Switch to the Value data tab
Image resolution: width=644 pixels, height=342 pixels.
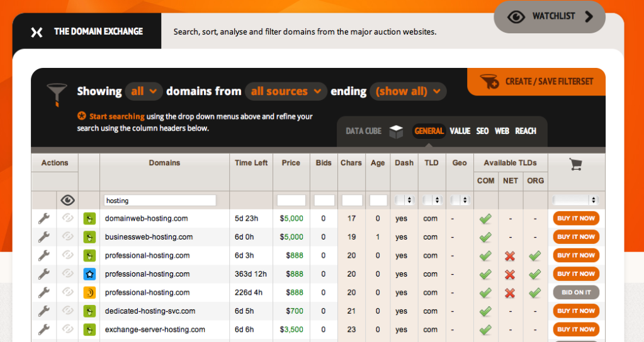[460, 131]
